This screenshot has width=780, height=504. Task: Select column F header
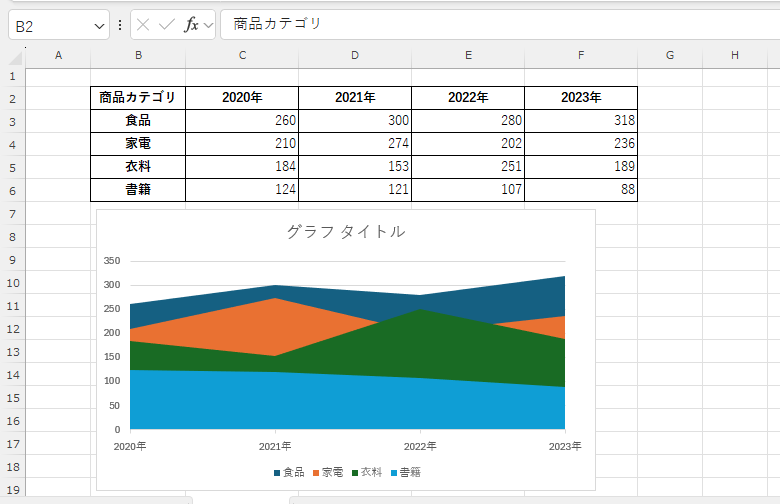[x=581, y=56]
